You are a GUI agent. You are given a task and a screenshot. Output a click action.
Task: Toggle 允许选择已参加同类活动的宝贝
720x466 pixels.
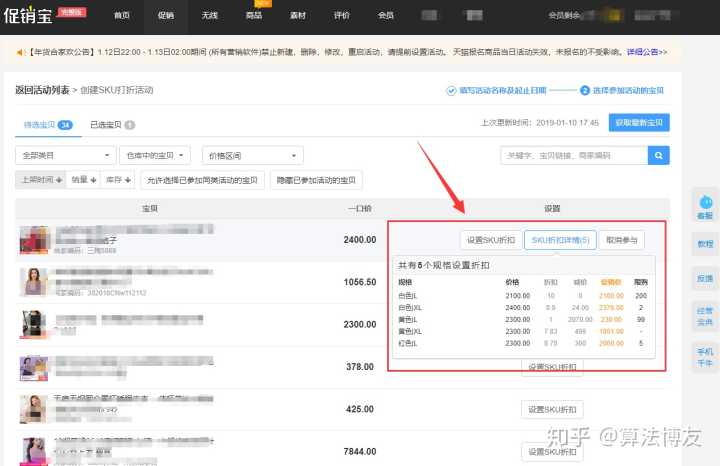(203, 180)
